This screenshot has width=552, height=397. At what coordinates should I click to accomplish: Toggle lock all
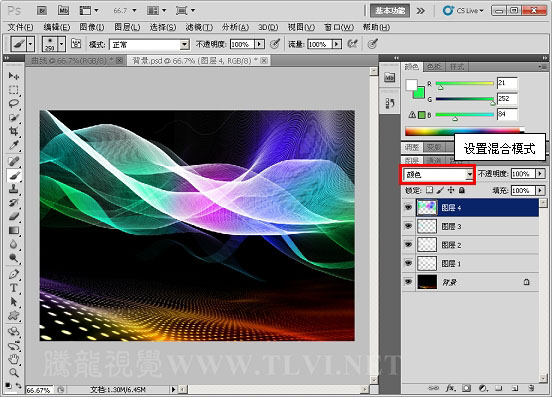pyautogui.click(x=462, y=190)
